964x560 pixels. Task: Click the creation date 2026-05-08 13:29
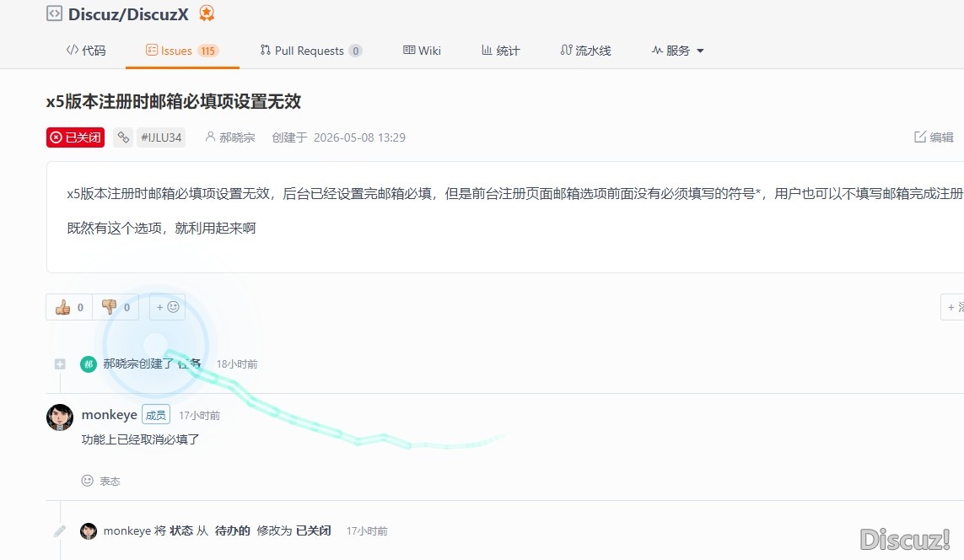[x=359, y=137]
